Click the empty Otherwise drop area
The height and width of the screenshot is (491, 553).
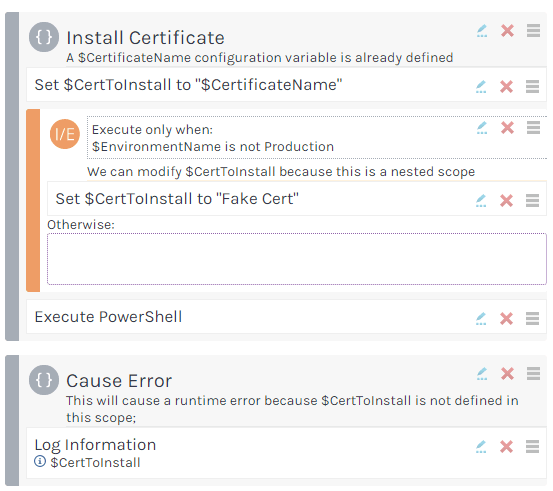tap(297, 259)
